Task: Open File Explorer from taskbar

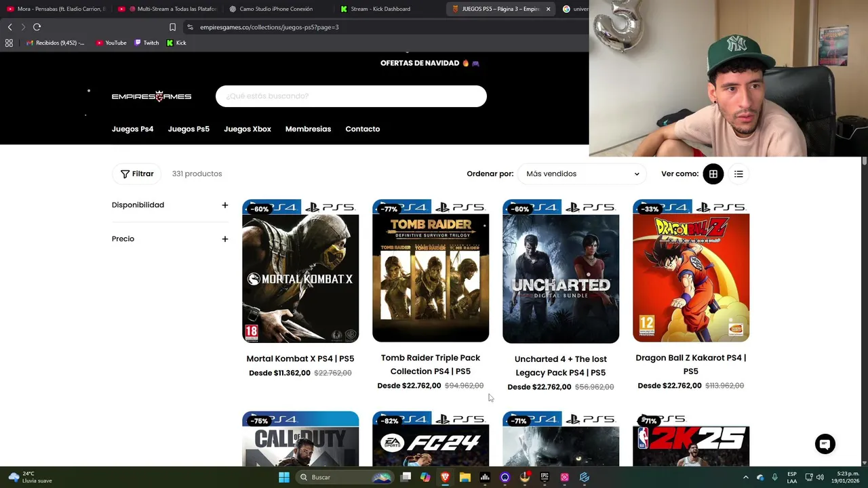Action: (465, 477)
